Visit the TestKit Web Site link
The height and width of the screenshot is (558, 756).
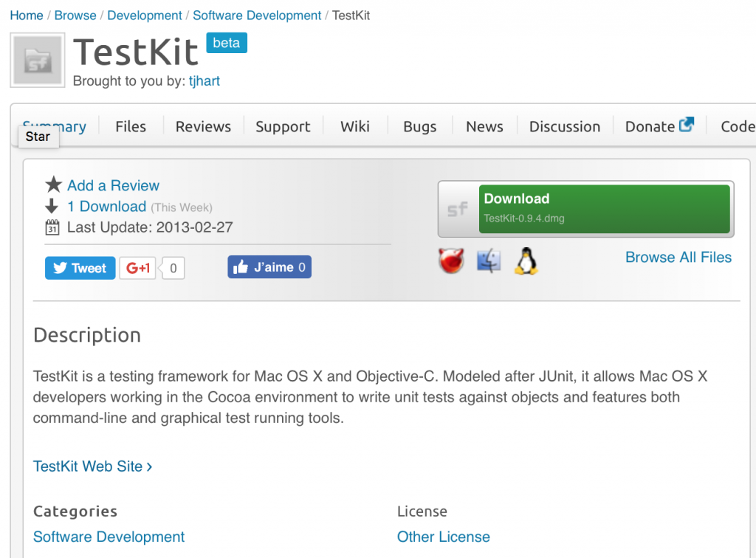click(92, 466)
